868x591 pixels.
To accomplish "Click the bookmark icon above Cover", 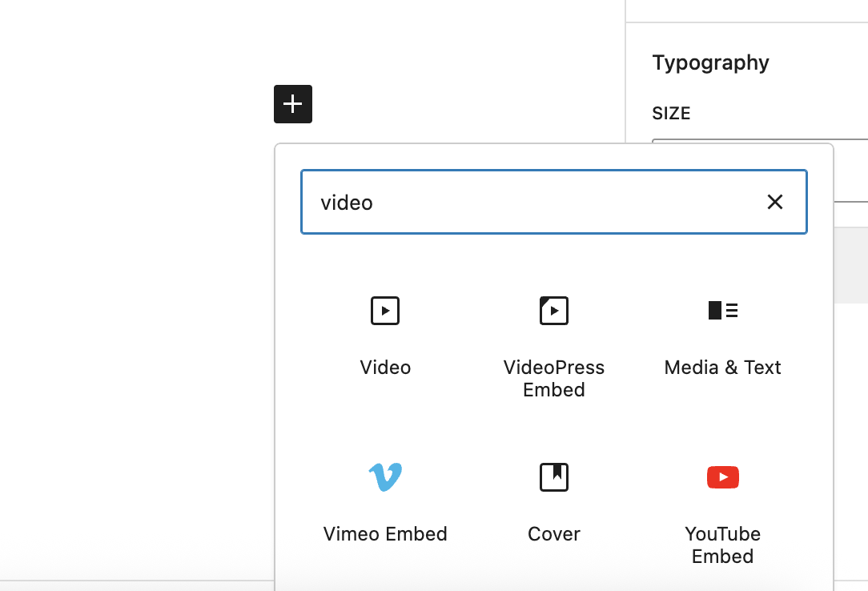I will 554,477.
